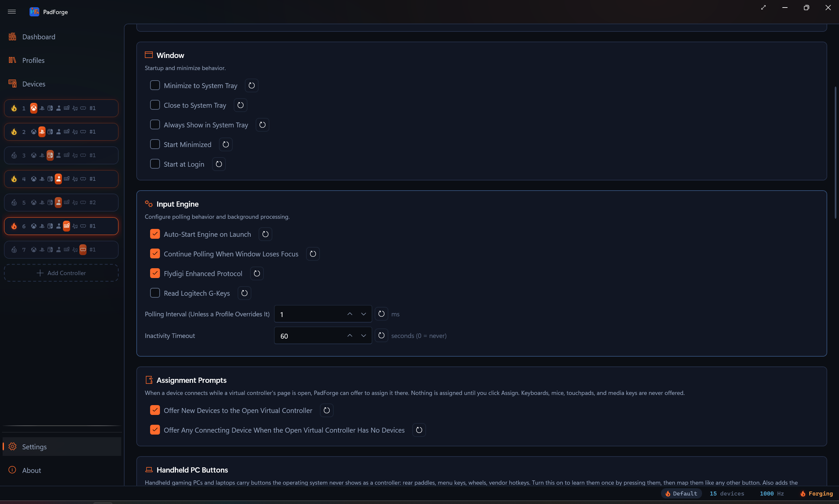Uncheck Flydigi Enhanced Protocol

[155, 273]
